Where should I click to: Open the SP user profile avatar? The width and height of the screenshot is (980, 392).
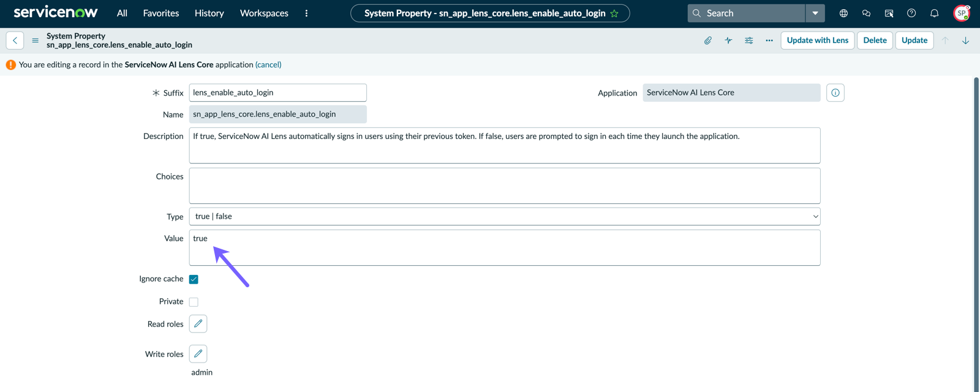pos(962,13)
